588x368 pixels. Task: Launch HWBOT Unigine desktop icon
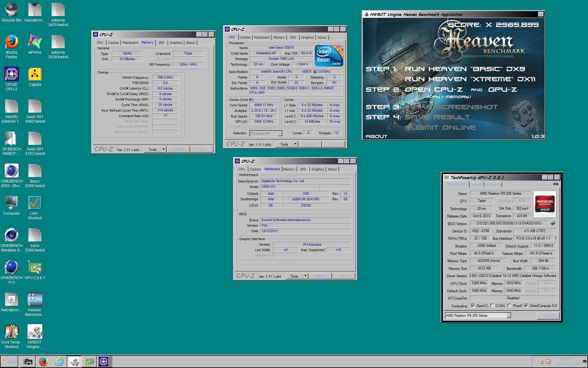click(35, 336)
